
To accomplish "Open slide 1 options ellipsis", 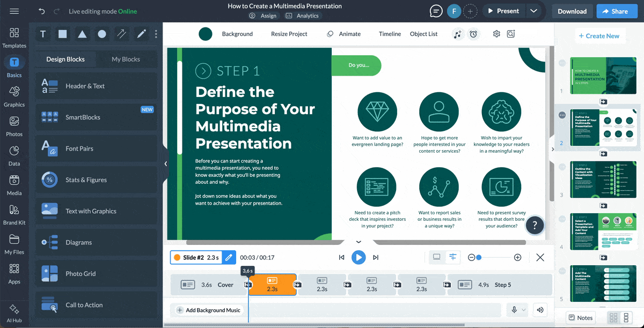I will pyautogui.click(x=562, y=63).
